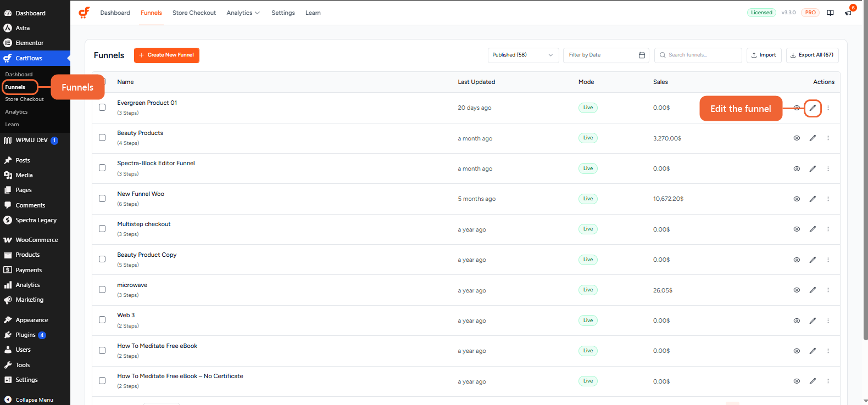Expand the Analytics top menu
Image resolution: width=868 pixels, height=405 pixels.
point(243,13)
